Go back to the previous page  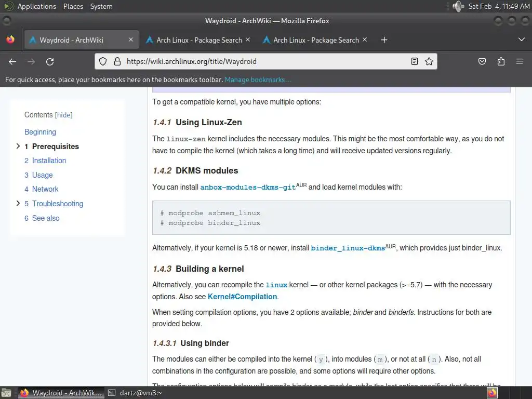click(12, 61)
